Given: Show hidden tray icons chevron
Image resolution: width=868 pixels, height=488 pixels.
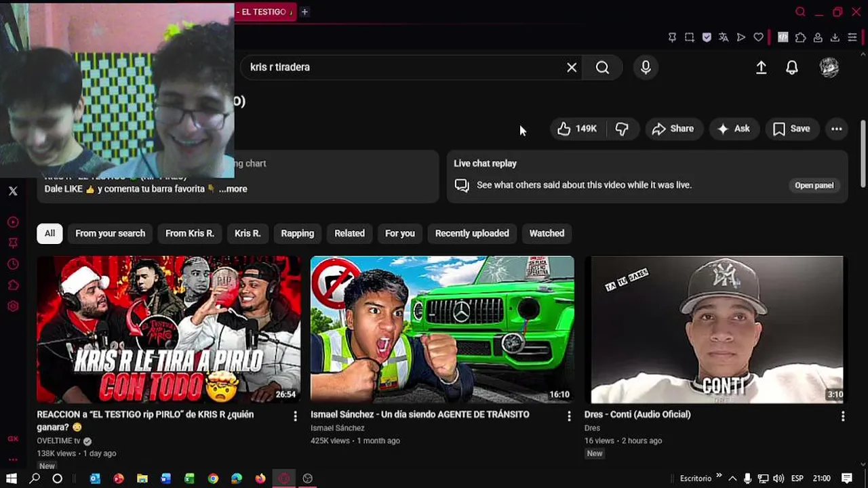Looking at the screenshot, I should (x=732, y=479).
